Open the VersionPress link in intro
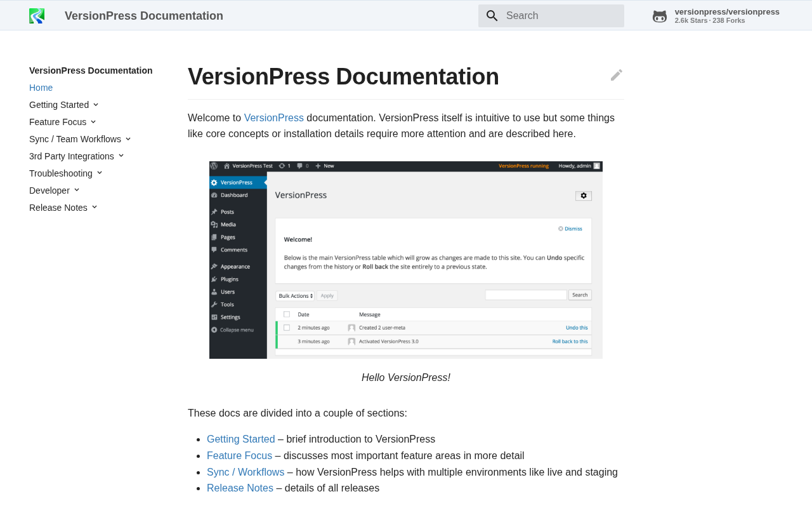Screen dimensions: 812x508 [x=274, y=118]
